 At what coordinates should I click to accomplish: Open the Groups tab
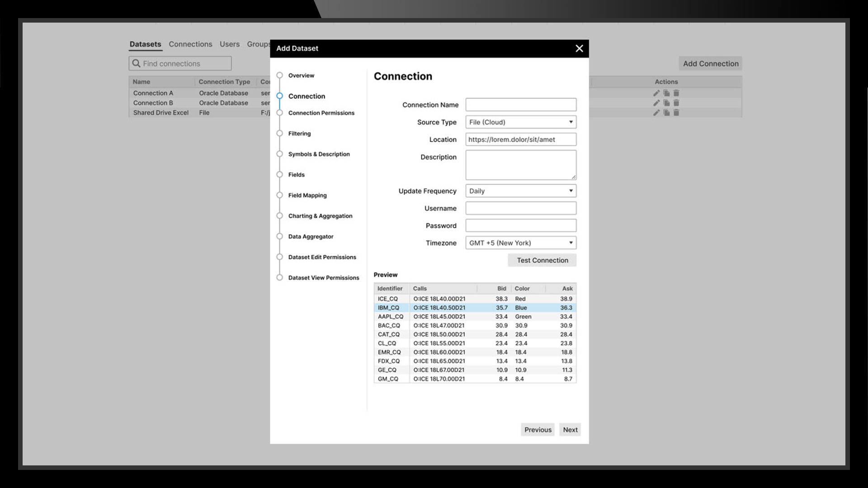258,44
